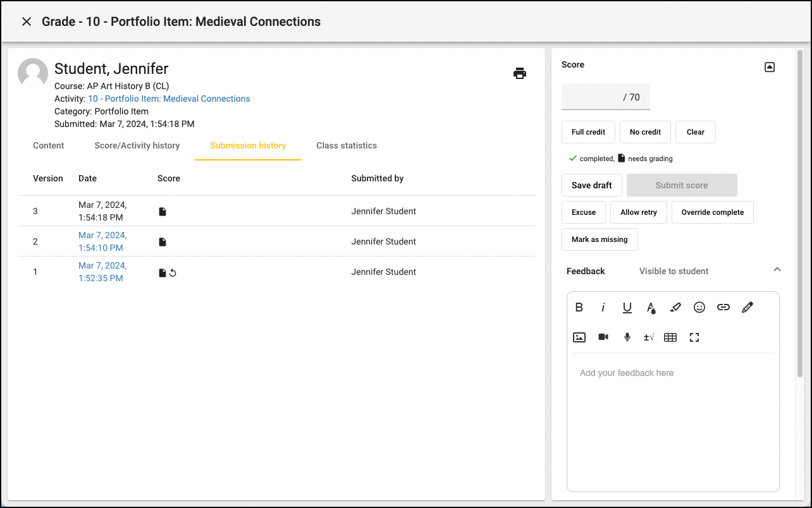The height and width of the screenshot is (508, 812).
Task: Insert an image into the feedback
Action: tap(579, 337)
